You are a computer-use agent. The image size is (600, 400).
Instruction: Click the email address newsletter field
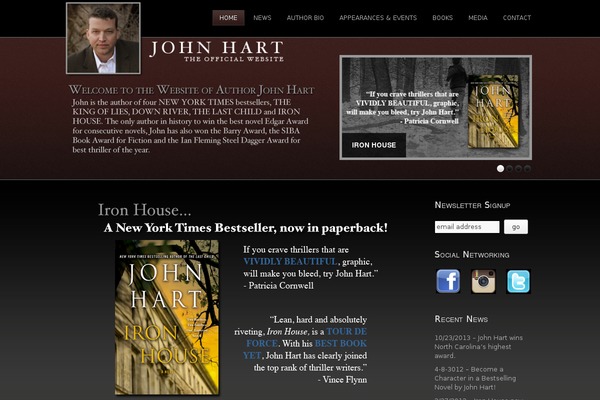467,227
